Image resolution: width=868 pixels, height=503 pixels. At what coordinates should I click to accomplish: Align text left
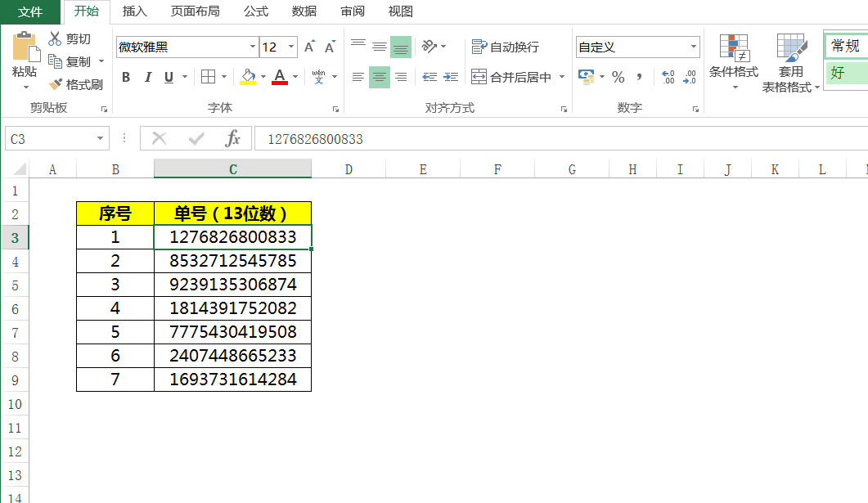click(358, 77)
